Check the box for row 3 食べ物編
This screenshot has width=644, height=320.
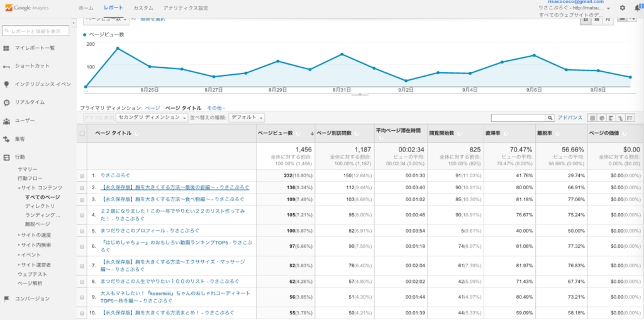(82, 199)
